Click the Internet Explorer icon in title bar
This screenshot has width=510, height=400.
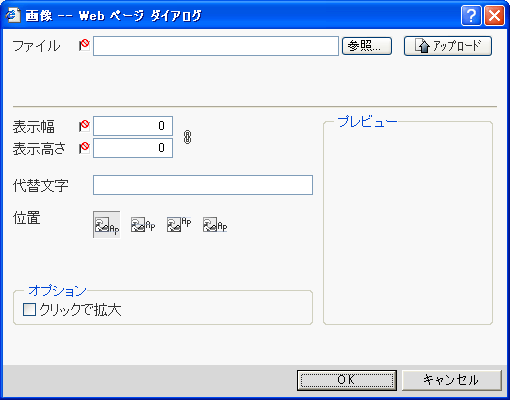[x=13, y=15]
